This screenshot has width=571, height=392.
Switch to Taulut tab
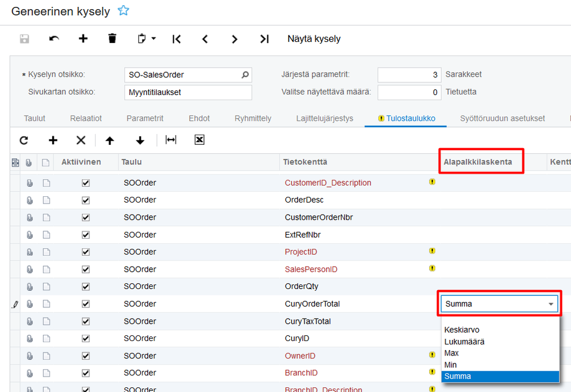click(34, 118)
